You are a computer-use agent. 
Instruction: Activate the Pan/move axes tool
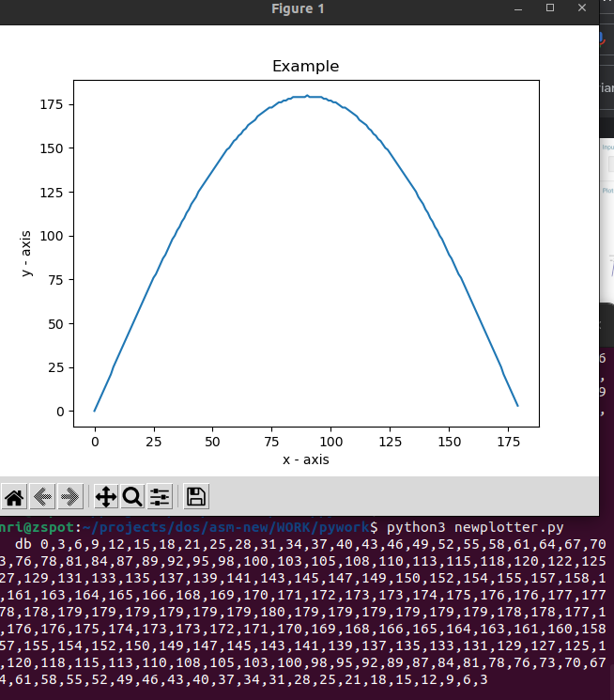[106, 497]
